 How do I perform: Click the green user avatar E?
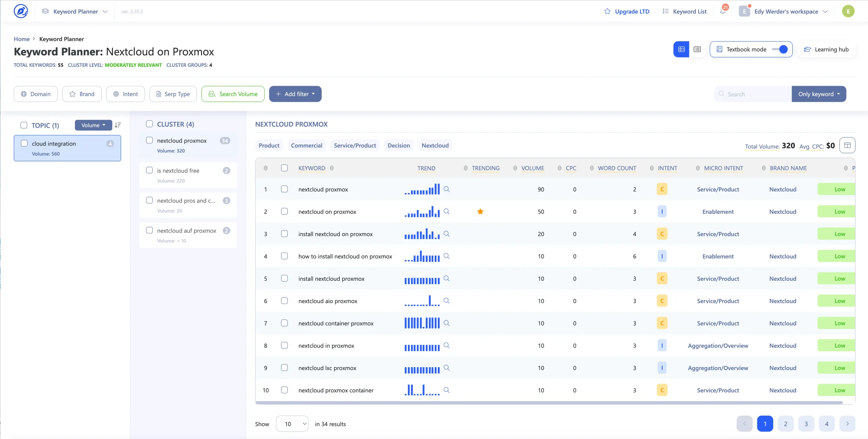[x=848, y=11]
